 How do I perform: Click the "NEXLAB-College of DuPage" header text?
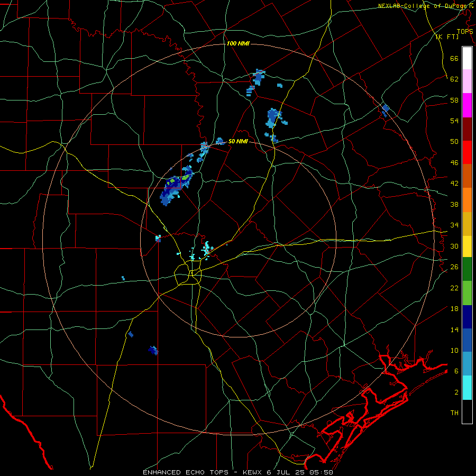(x=424, y=6)
